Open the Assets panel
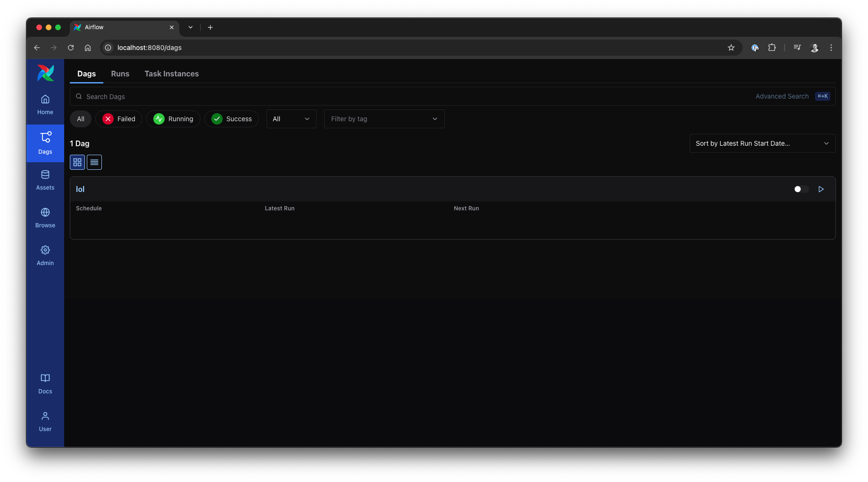Viewport: 868px width, 482px height. [45, 180]
